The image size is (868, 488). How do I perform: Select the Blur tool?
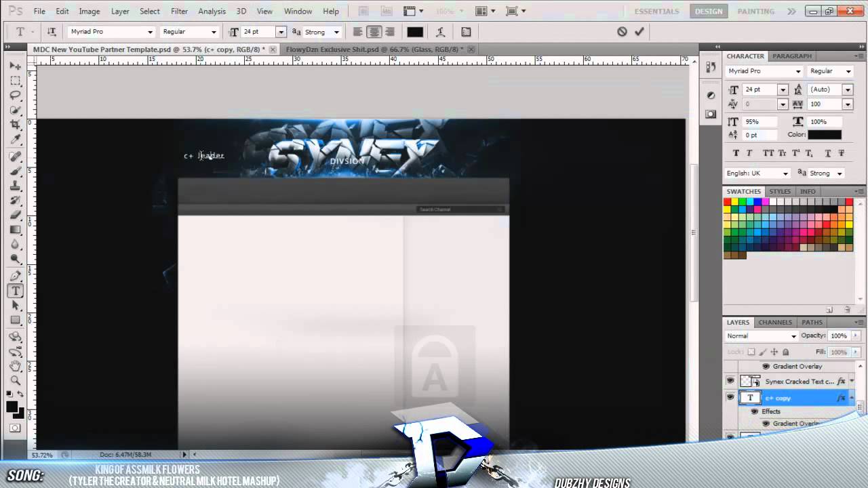(x=15, y=244)
